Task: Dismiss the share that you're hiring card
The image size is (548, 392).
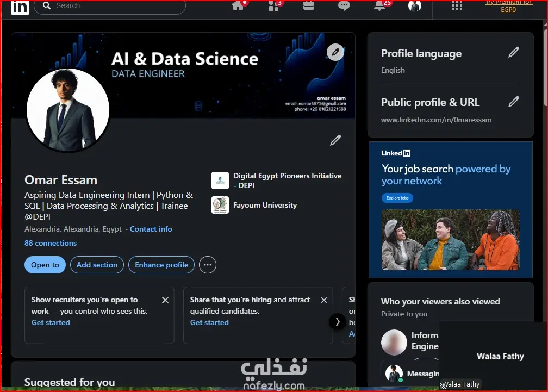Action: (324, 300)
